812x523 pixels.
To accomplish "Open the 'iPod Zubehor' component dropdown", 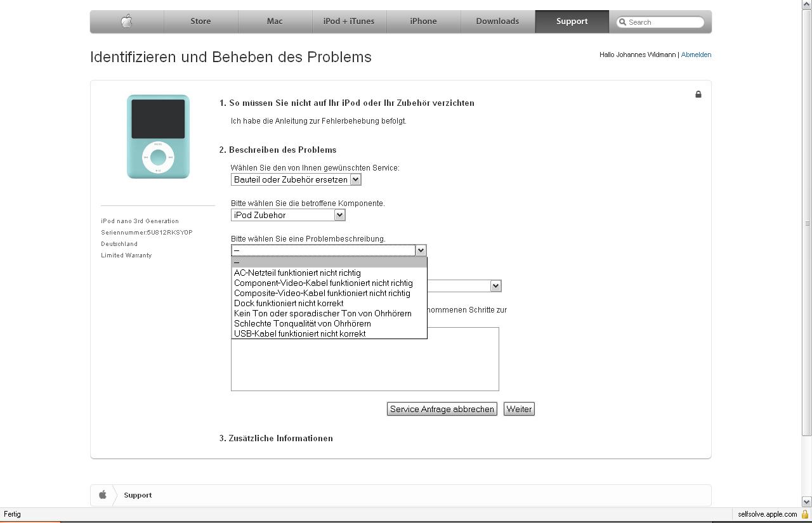I will click(288, 215).
